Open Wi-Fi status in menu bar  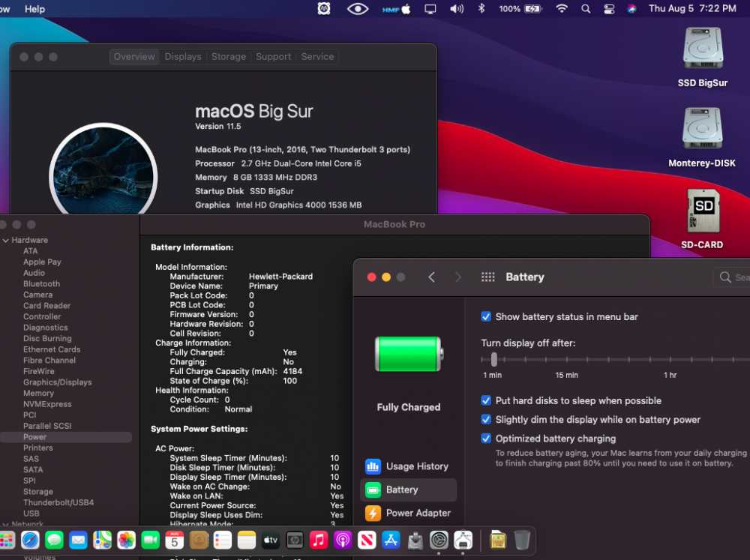click(x=562, y=8)
